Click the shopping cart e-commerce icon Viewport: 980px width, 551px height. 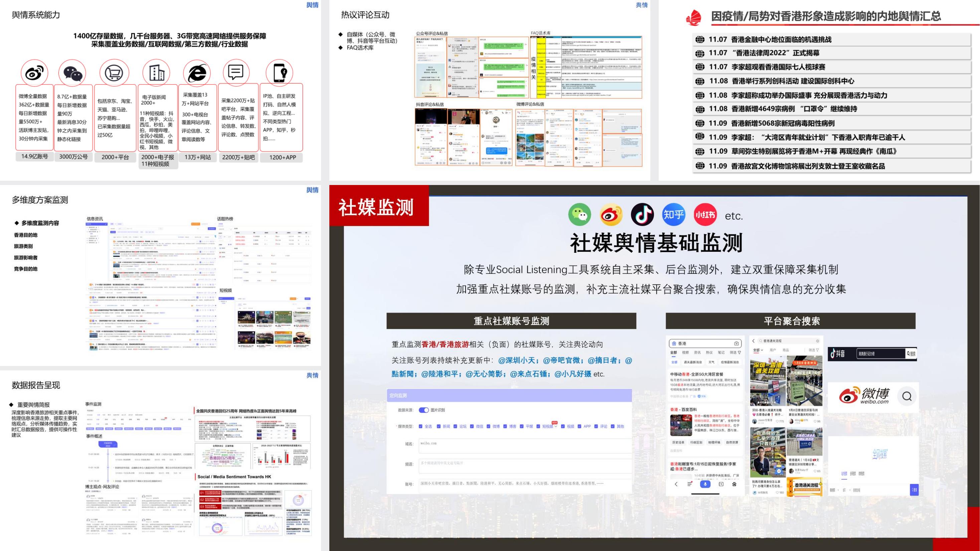tap(114, 72)
